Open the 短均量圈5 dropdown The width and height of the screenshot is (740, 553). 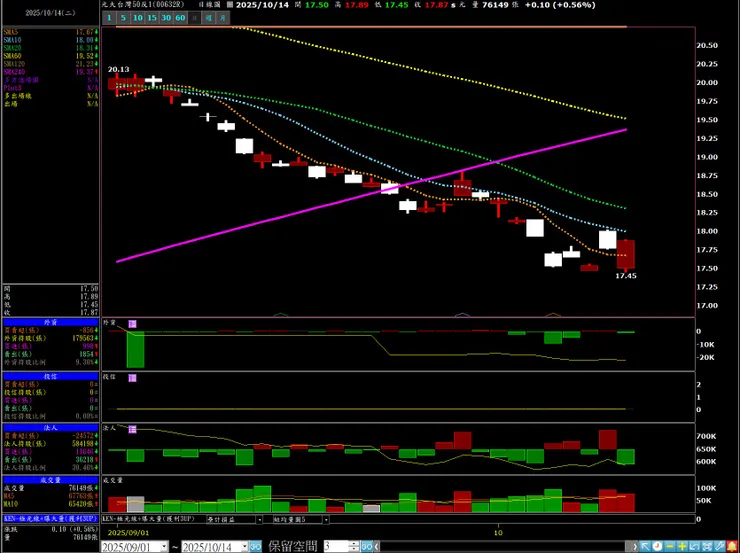(326, 519)
